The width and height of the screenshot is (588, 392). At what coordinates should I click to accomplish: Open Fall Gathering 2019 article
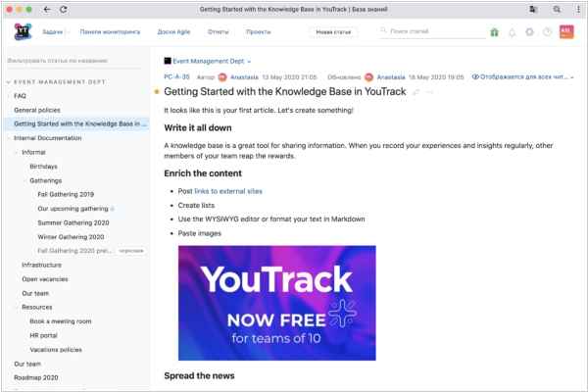click(x=66, y=195)
